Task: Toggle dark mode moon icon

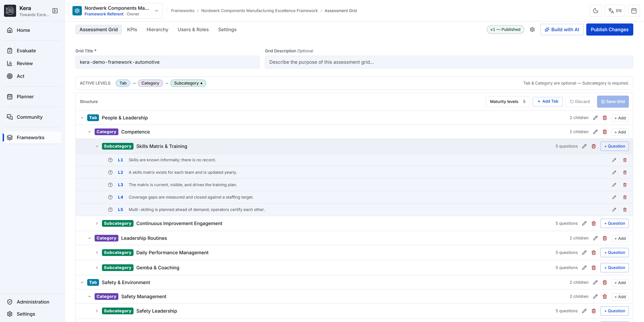Action: [596, 11]
